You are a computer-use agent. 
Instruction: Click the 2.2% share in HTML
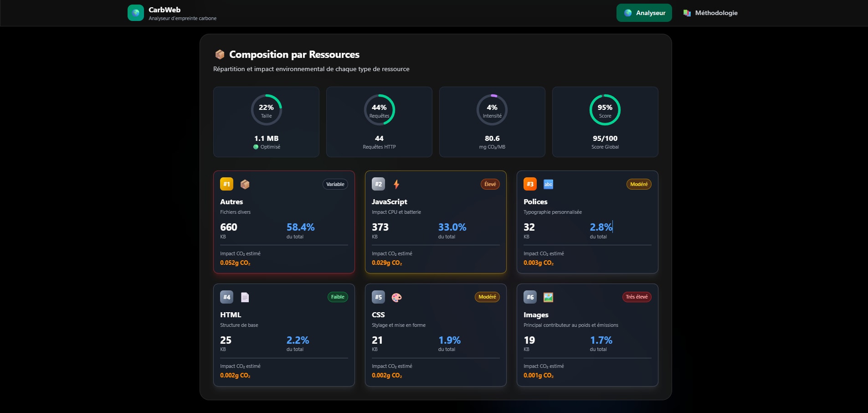298,340
